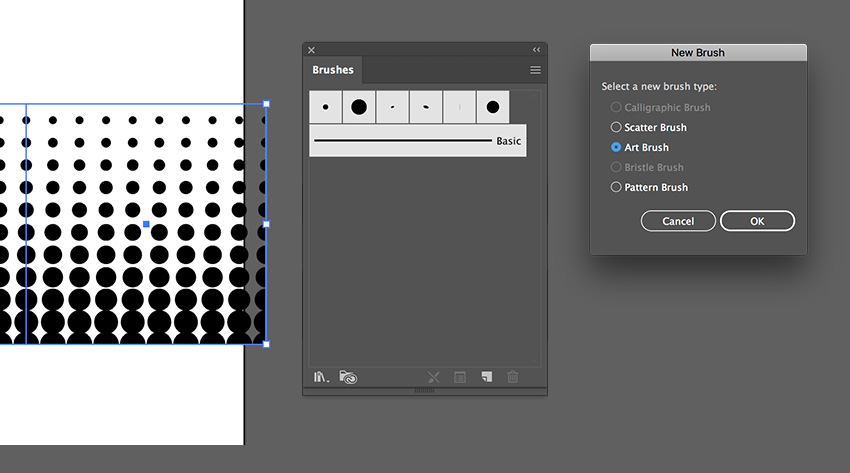Click the Cancel button in New Brush
This screenshot has height=473, width=850.
(x=678, y=221)
